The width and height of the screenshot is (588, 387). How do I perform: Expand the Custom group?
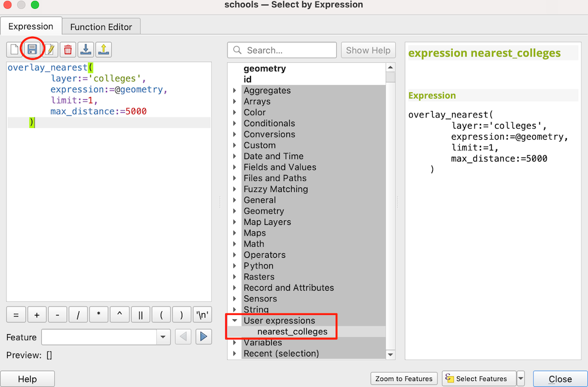(235, 145)
